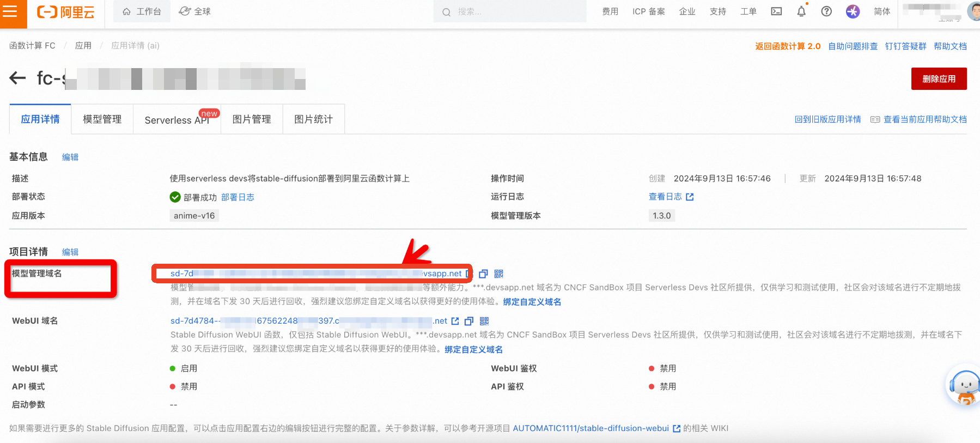Switch to the 模型管理 tab
Viewport: 980px width, 443px height.
[102, 119]
